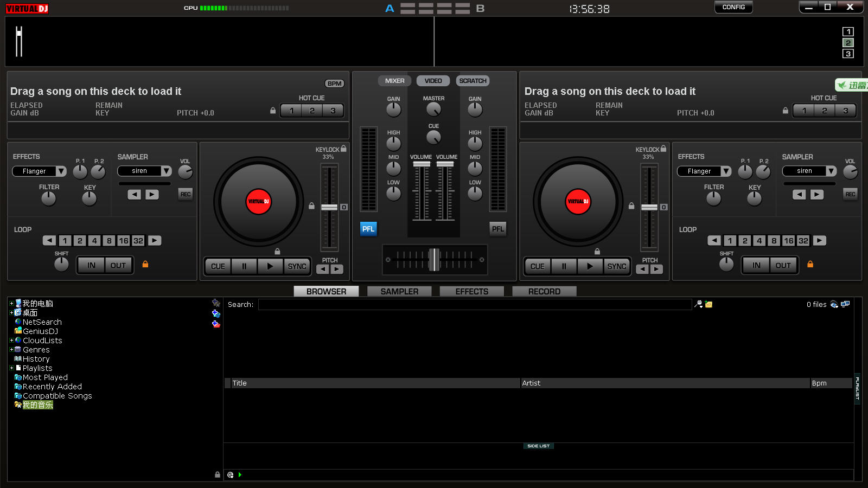Click left channel volume fader
Image resolution: width=868 pixels, height=488 pixels.
(x=422, y=164)
